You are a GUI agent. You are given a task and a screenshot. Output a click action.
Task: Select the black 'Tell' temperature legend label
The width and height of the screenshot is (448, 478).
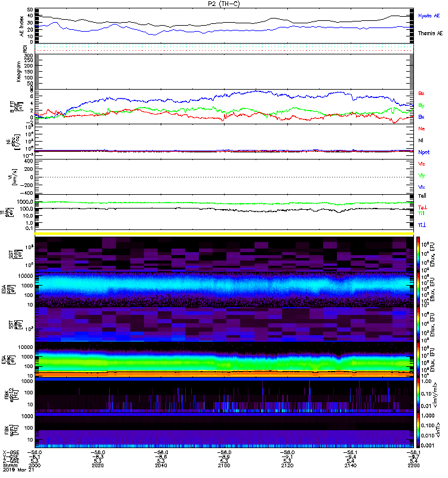422,196
